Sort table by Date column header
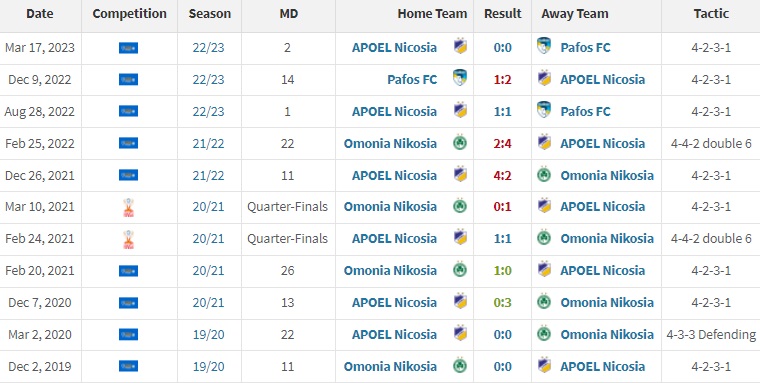The image size is (760, 383). (x=40, y=14)
